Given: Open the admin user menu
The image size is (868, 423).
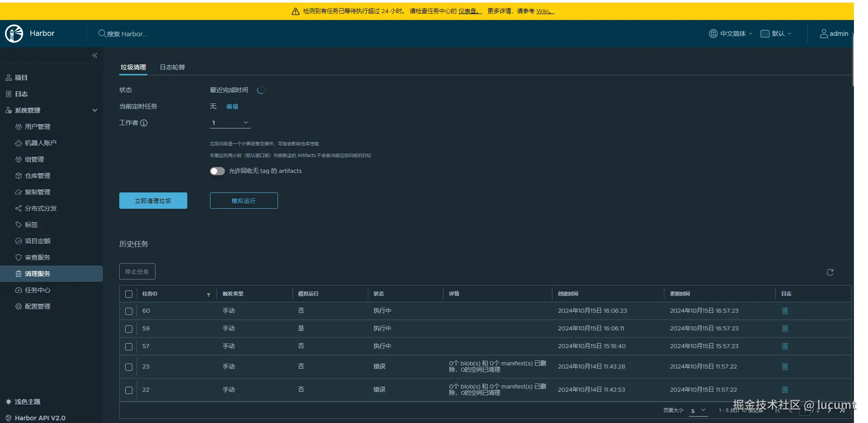Looking at the screenshot, I should 835,34.
